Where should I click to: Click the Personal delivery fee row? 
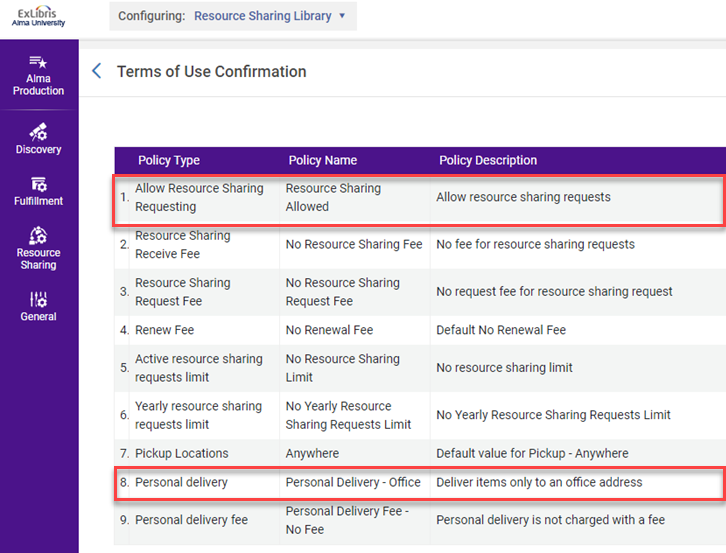[x=191, y=520]
